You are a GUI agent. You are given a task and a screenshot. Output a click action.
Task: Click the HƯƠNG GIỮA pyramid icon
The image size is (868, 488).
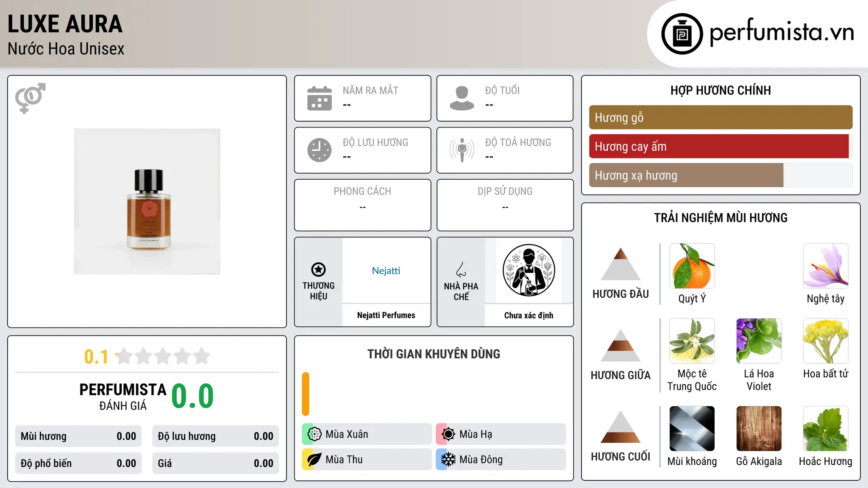click(620, 345)
